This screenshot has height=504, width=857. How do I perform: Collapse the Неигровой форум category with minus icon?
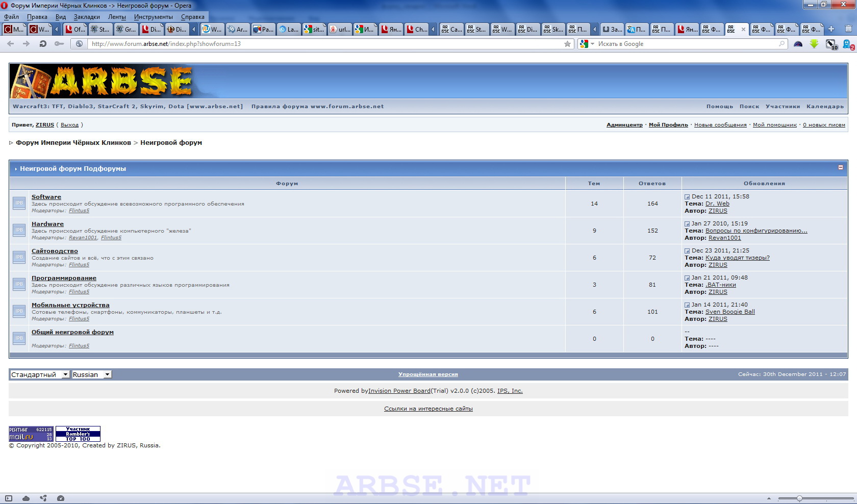(841, 167)
